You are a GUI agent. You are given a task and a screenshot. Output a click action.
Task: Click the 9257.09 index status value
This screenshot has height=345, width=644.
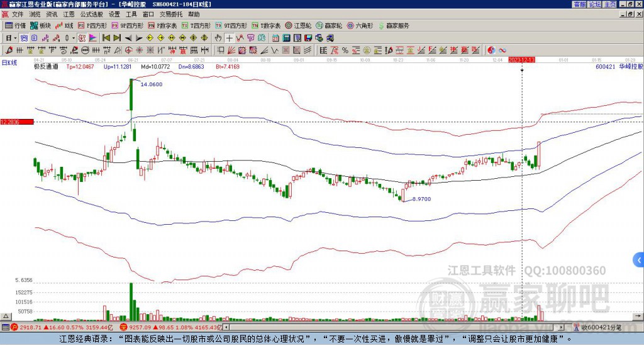[x=140, y=327]
